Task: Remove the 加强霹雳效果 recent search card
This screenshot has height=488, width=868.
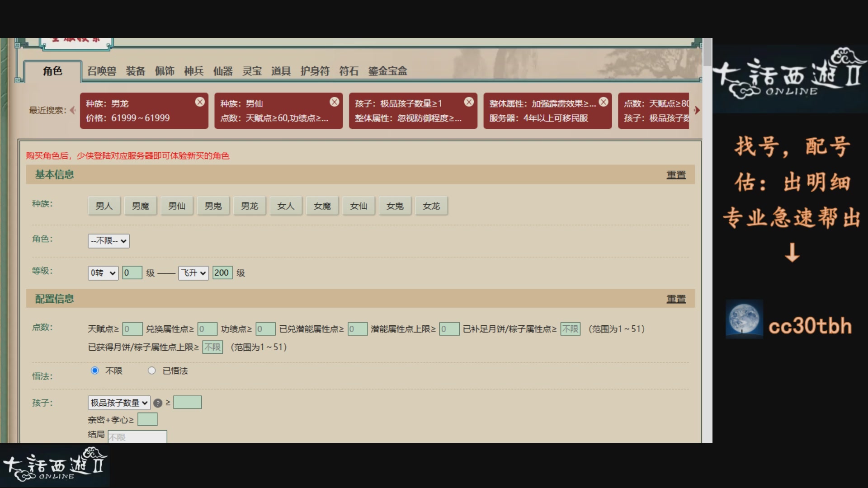Action: pyautogui.click(x=604, y=102)
